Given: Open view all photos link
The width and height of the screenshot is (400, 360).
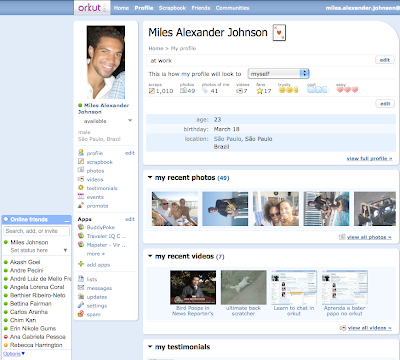Looking at the screenshot, I should (x=369, y=237).
